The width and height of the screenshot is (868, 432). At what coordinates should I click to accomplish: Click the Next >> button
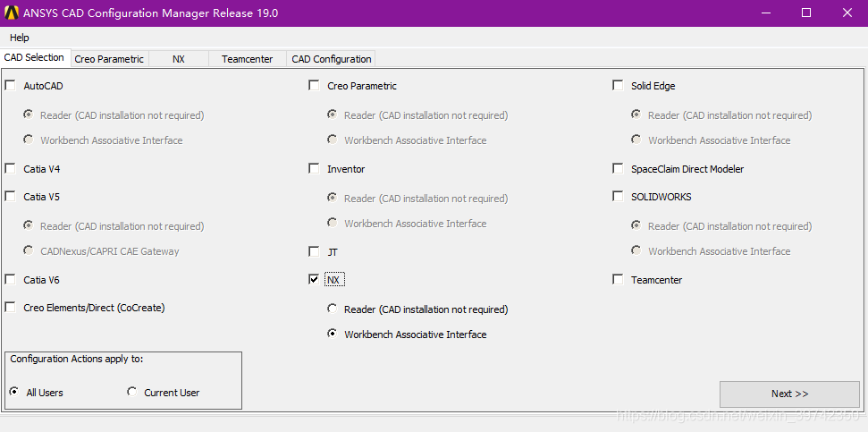click(x=789, y=394)
